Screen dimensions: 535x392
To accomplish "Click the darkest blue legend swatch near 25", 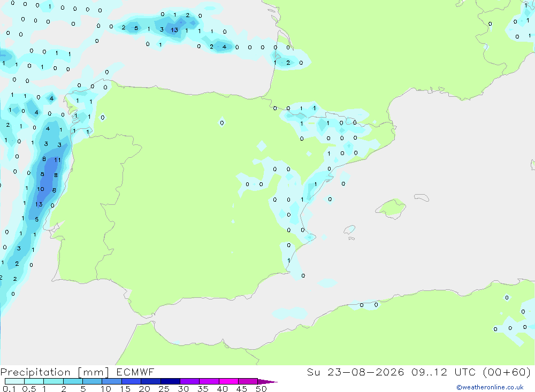I will coord(170,381).
